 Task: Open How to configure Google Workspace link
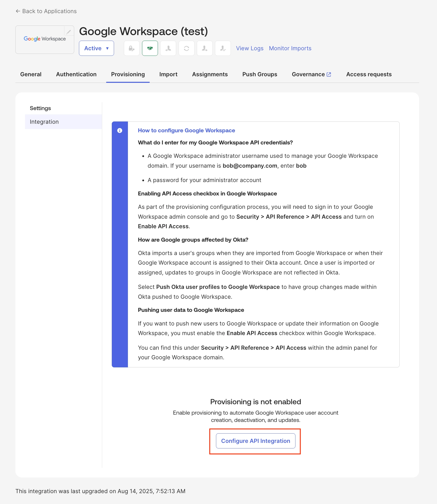click(x=186, y=131)
